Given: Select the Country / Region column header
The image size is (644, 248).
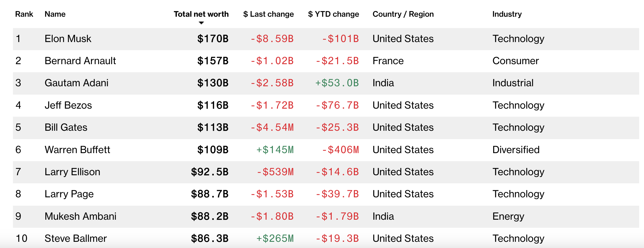Looking at the screenshot, I should (403, 14).
